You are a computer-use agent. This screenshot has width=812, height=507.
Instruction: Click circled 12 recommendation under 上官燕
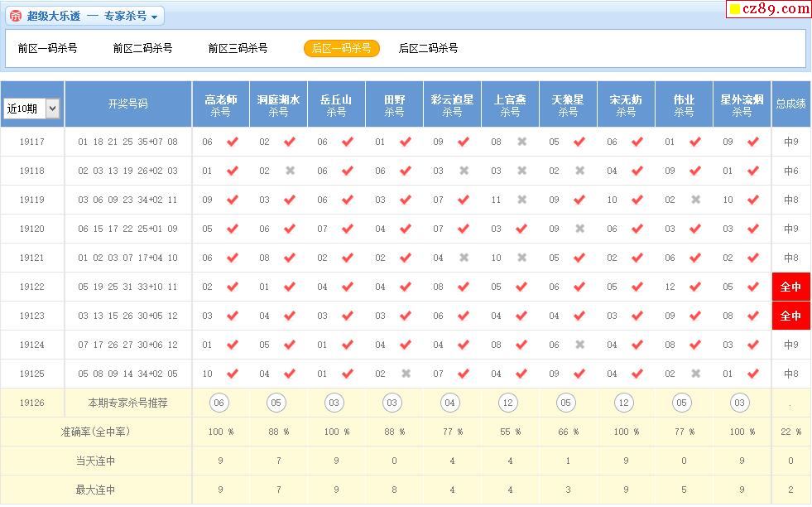(x=507, y=403)
